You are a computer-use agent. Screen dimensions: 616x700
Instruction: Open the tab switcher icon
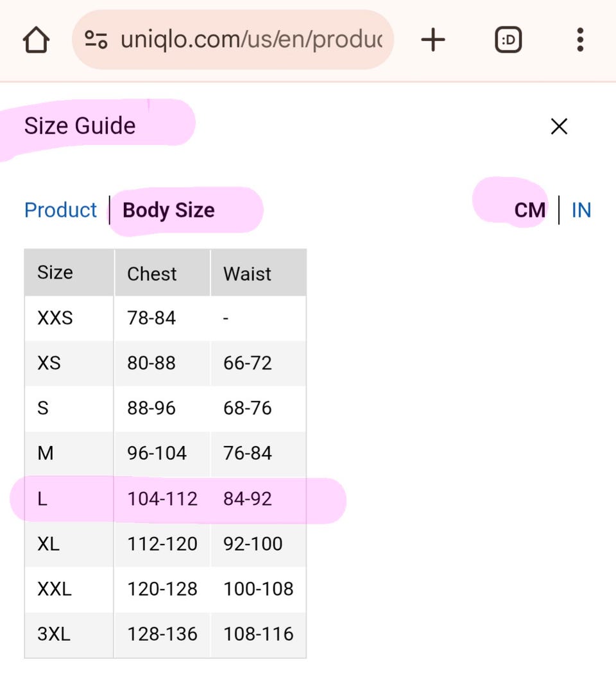(x=508, y=40)
